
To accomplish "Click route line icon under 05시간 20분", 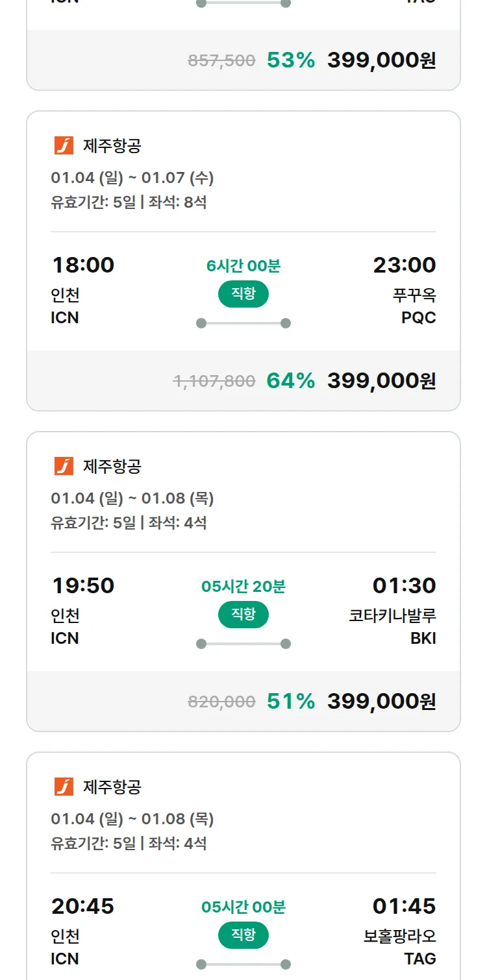I will coord(243,644).
